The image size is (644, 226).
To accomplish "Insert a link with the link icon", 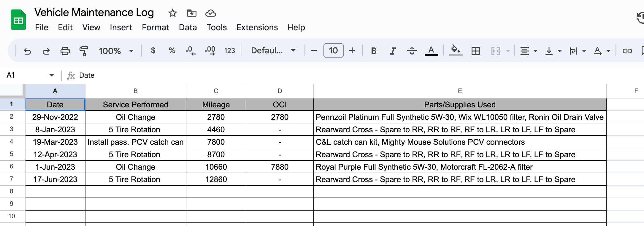I will pyautogui.click(x=627, y=51).
